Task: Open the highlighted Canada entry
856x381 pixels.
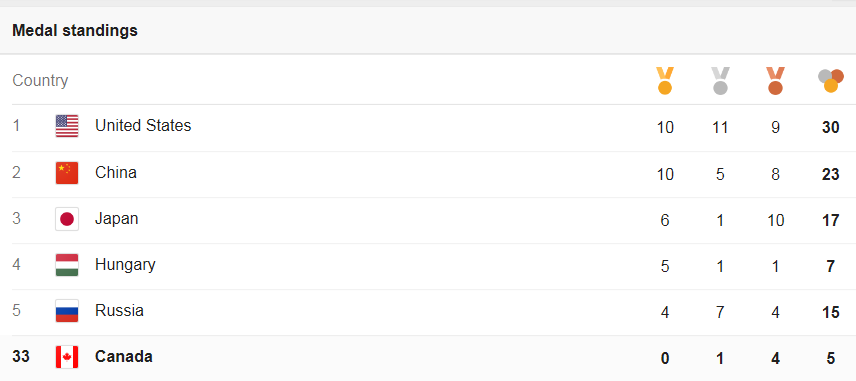Action: 124,356
